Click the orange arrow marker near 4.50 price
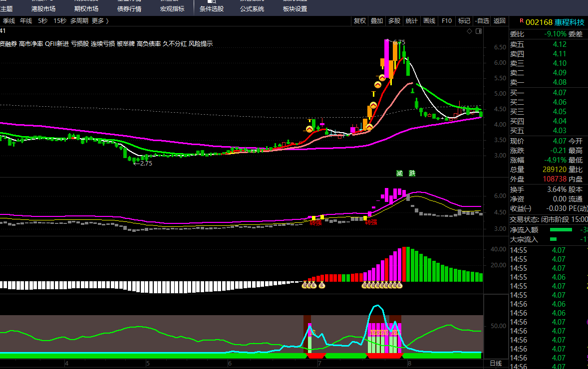This screenshot has height=369, width=588. pyautogui.click(x=373, y=106)
